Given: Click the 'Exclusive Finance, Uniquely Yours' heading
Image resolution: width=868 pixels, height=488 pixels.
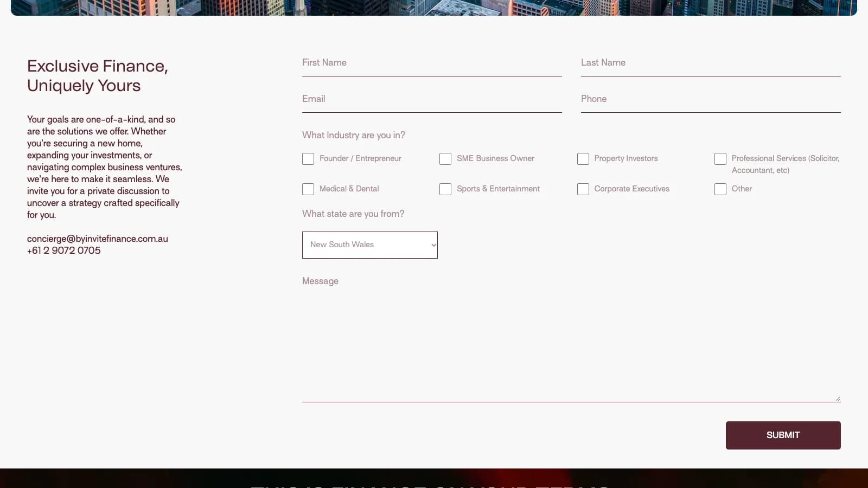Looking at the screenshot, I should pos(98,76).
